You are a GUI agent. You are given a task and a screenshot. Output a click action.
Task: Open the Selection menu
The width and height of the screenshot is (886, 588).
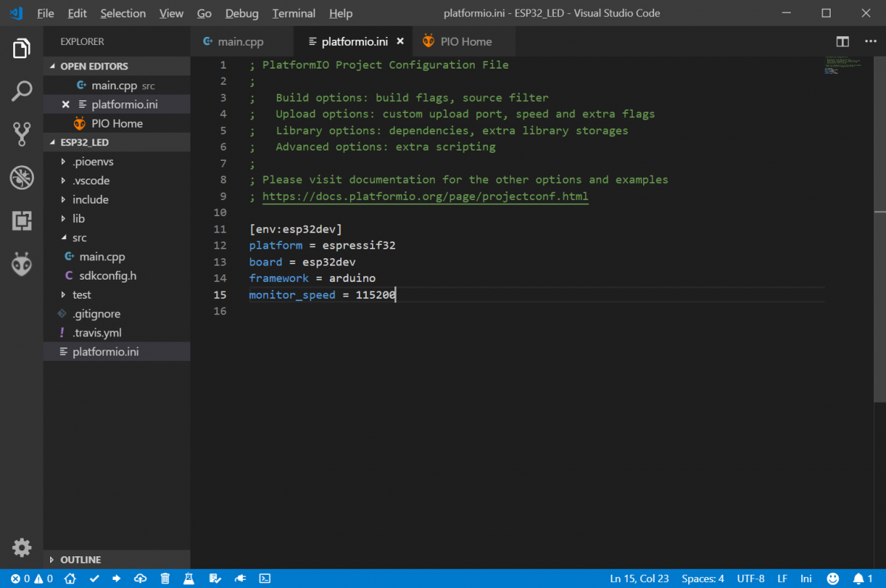coord(123,13)
